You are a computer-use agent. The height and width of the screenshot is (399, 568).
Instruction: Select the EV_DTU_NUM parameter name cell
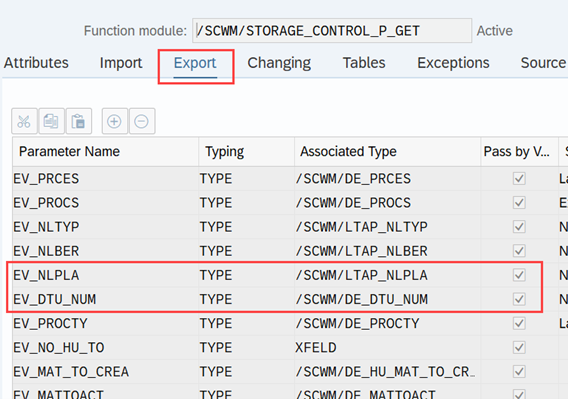click(105, 299)
